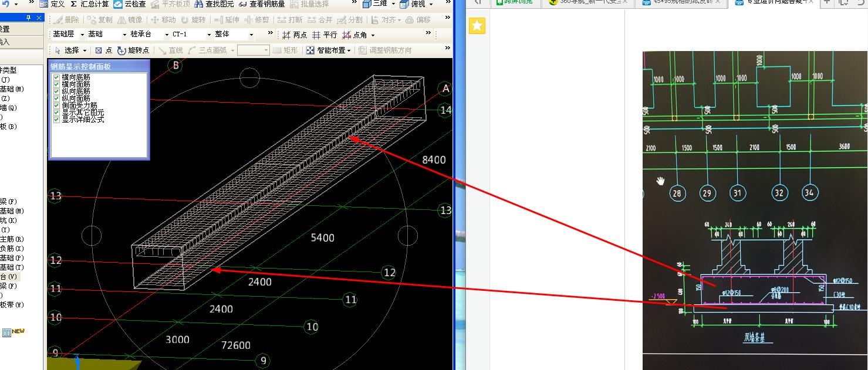Launch 云检查 cloud check
Screen dimensions: 868x370
(130, 4)
